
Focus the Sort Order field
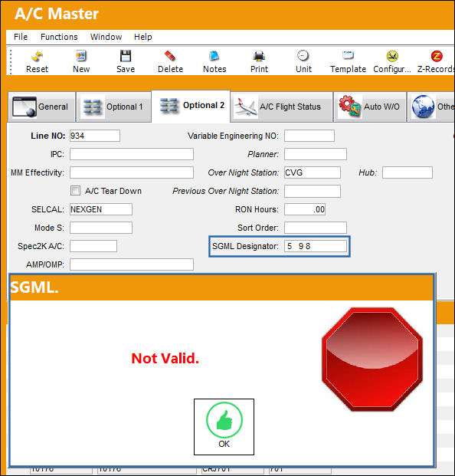(315, 228)
